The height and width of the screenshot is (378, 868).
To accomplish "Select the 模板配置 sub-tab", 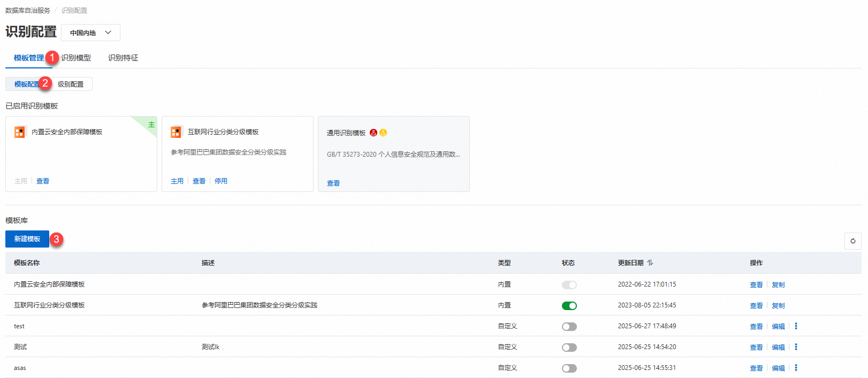I will point(27,84).
